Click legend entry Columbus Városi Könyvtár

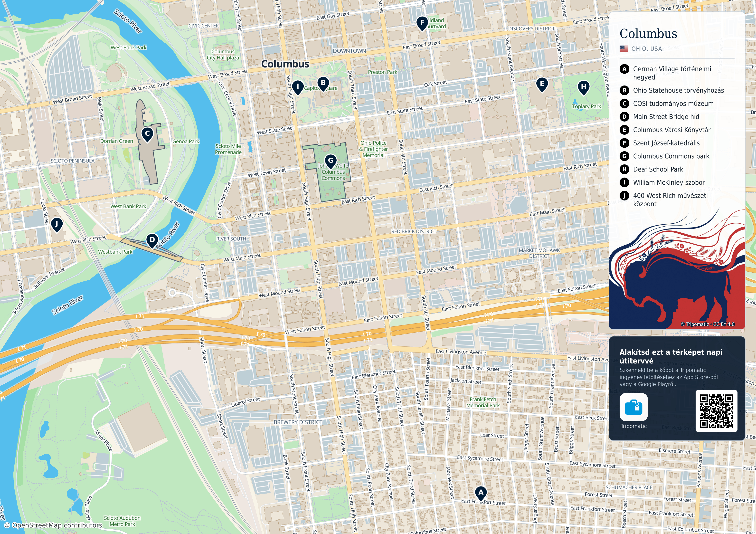tap(672, 130)
